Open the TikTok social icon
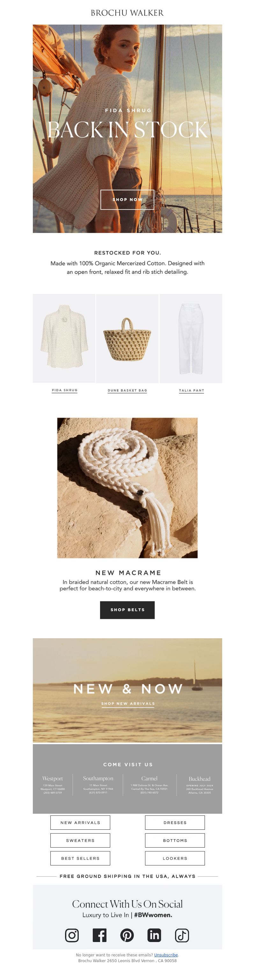 point(182,935)
